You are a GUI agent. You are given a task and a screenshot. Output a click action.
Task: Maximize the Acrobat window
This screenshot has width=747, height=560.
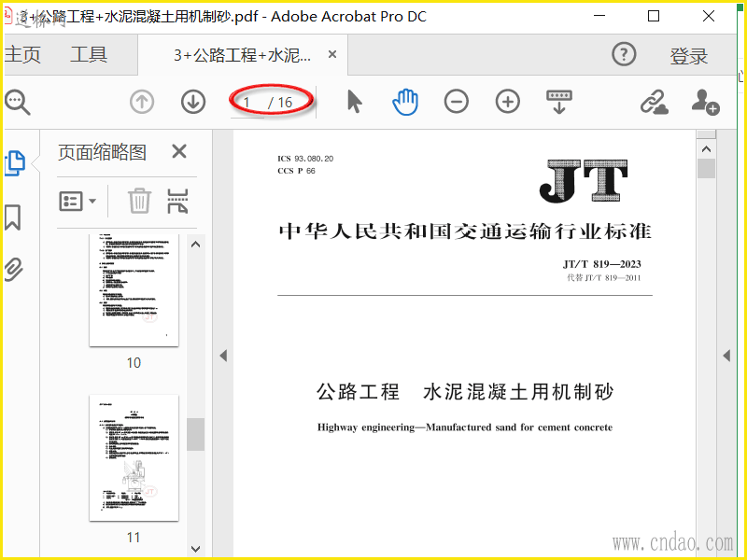click(x=654, y=16)
